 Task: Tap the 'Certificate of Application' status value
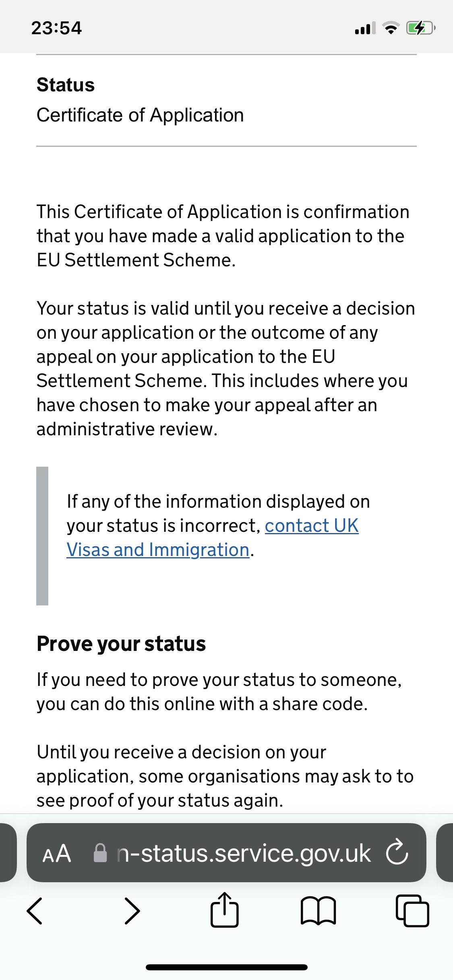tap(140, 115)
